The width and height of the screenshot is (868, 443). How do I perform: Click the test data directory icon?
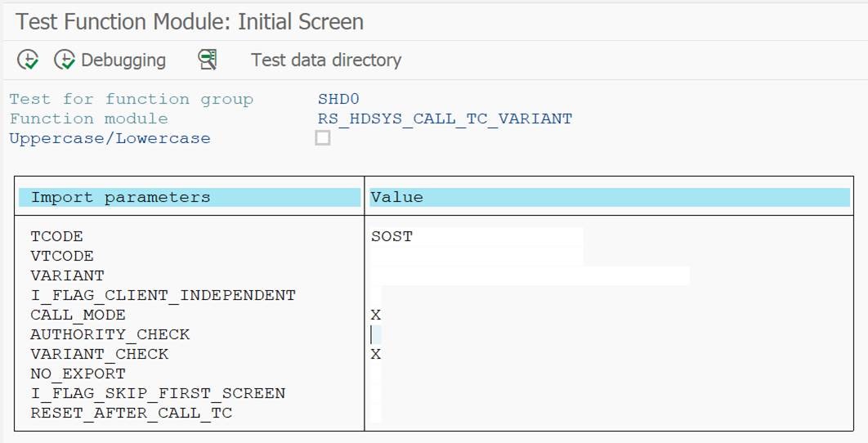coord(208,60)
